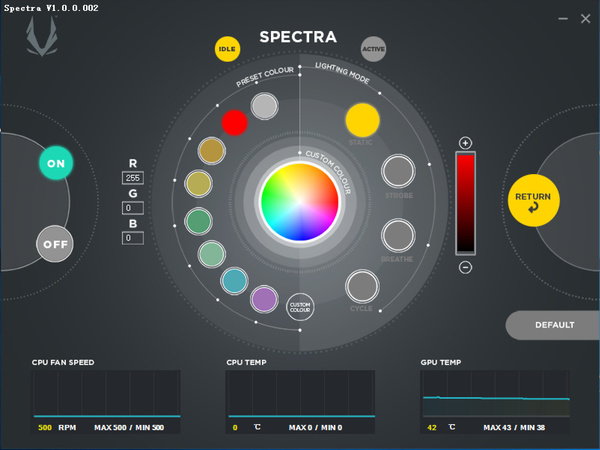Click the Custom Colour circle icon
The height and width of the screenshot is (450, 600).
(x=300, y=307)
